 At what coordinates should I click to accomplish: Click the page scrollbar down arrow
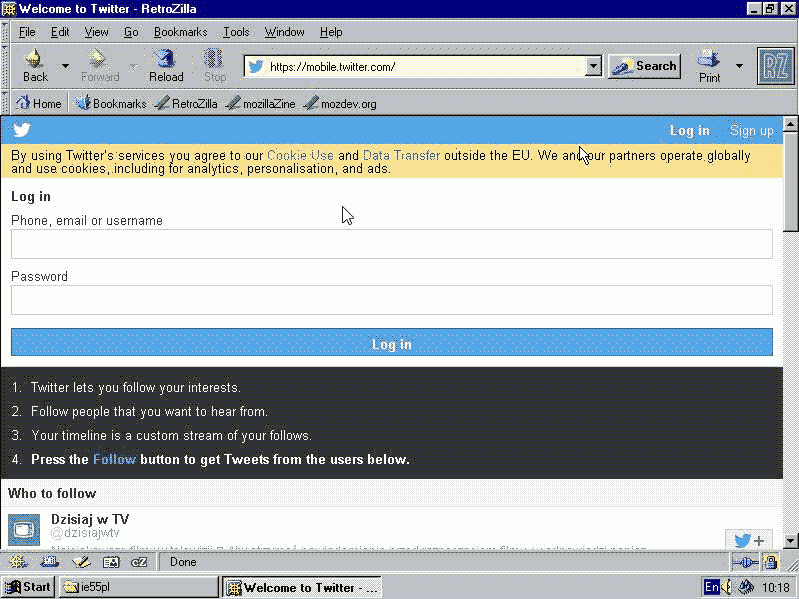pos(790,540)
